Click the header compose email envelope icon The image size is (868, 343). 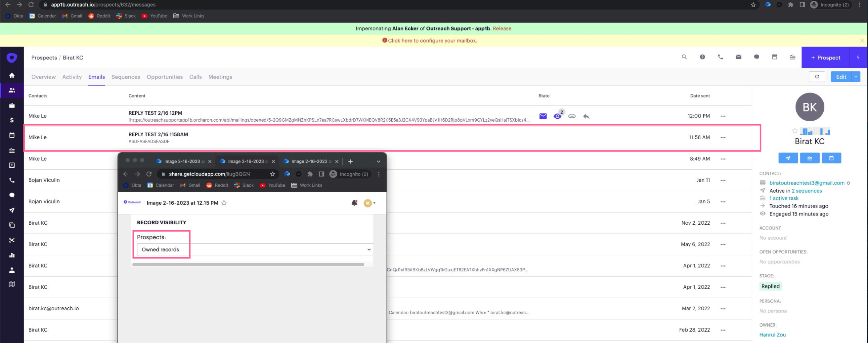tap(738, 57)
